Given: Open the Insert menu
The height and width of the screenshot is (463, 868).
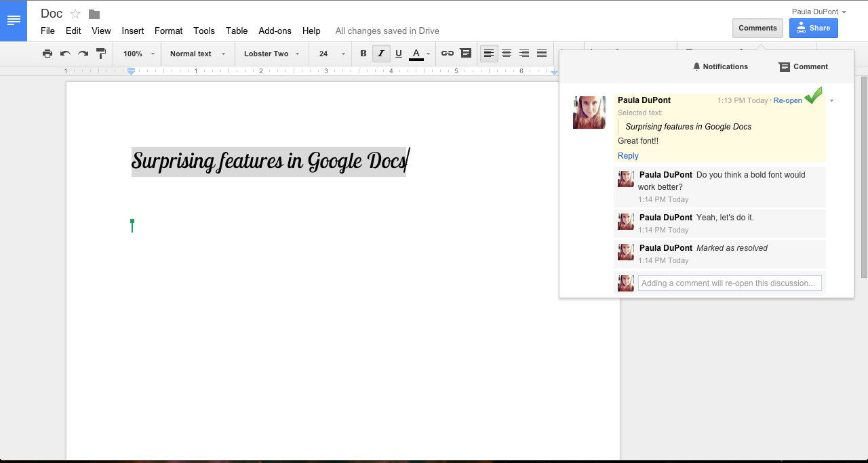Looking at the screenshot, I should 132,31.
